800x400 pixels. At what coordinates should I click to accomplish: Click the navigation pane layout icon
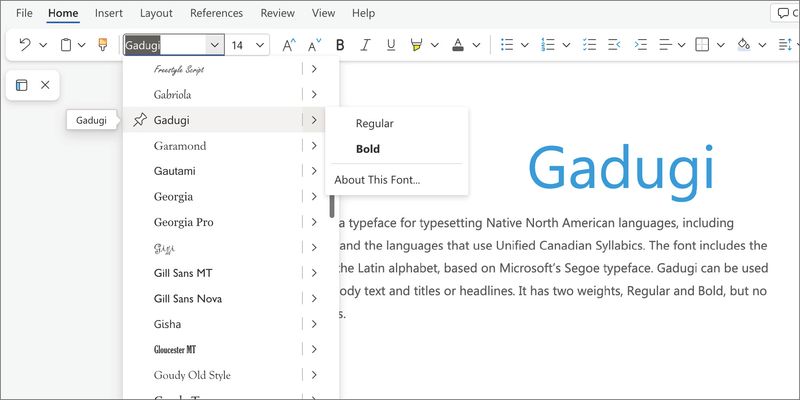tap(21, 85)
